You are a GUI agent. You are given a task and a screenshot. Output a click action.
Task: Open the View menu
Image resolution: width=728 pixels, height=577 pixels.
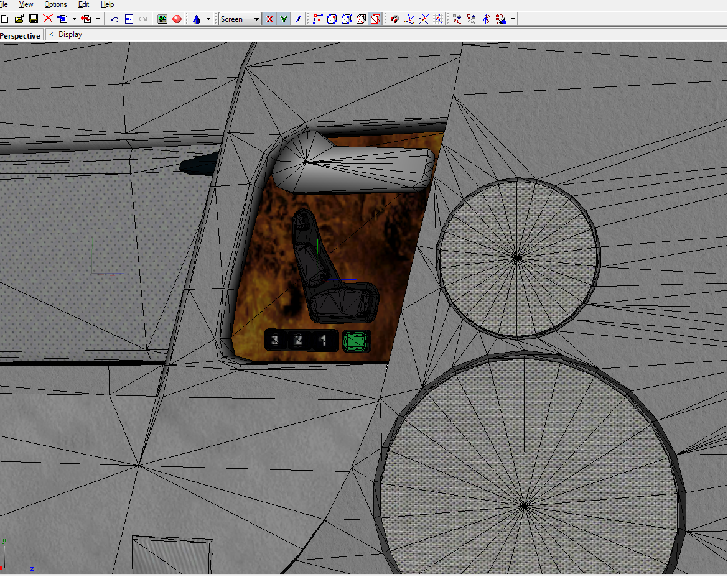click(26, 4)
